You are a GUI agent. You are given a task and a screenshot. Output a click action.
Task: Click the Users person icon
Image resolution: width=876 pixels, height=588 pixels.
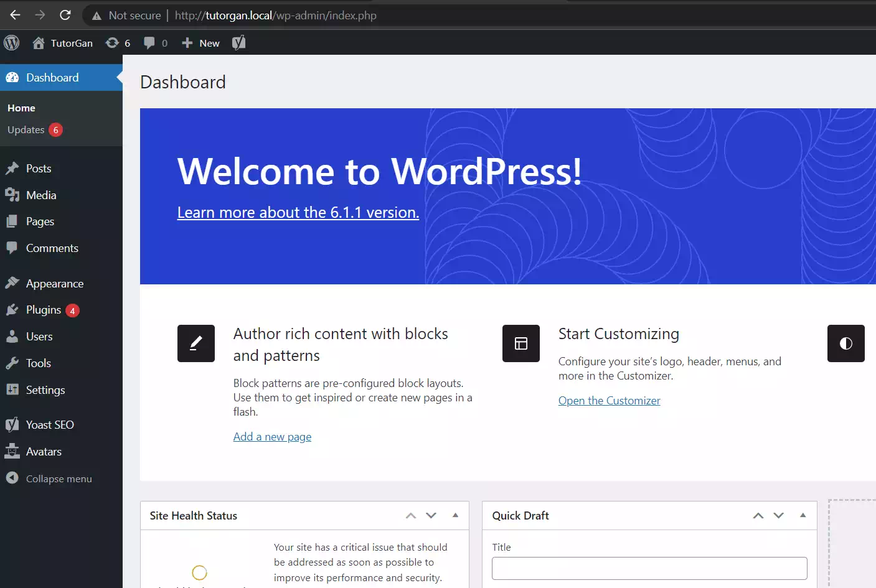coord(12,337)
